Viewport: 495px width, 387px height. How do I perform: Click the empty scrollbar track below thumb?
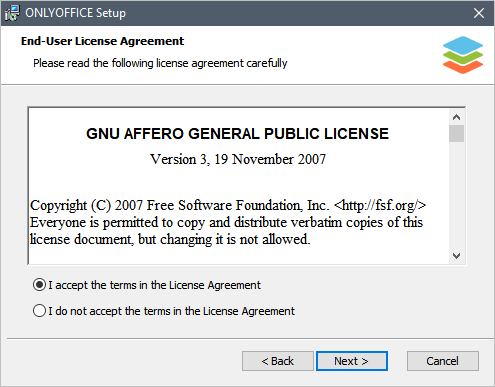[x=456, y=195]
